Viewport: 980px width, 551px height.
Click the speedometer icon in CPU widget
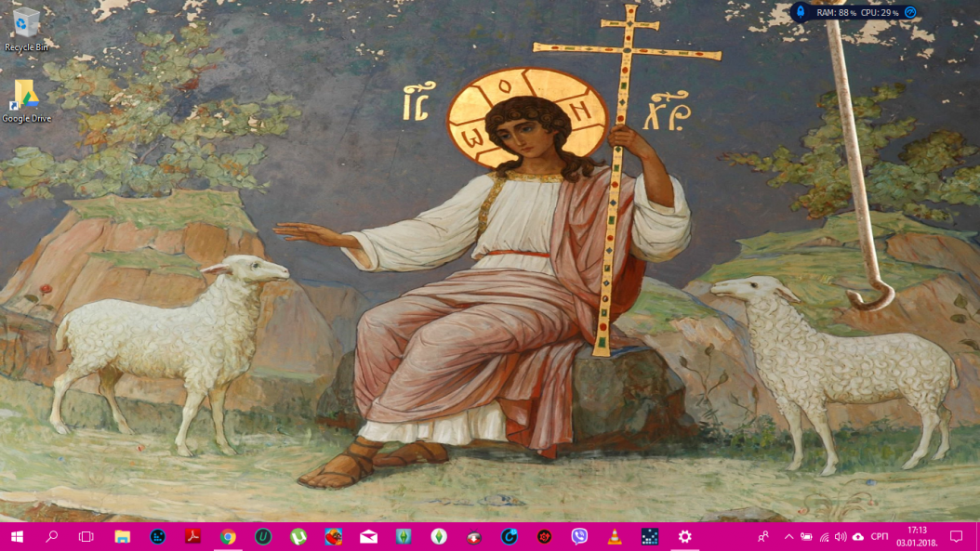point(910,12)
